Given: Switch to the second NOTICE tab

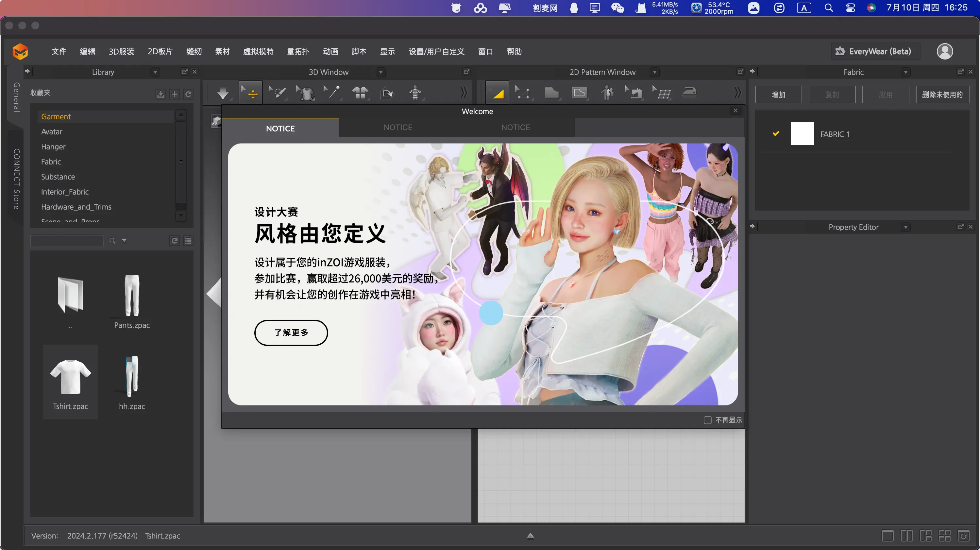Looking at the screenshot, I should pyautogui.click(x=397, y=128).
